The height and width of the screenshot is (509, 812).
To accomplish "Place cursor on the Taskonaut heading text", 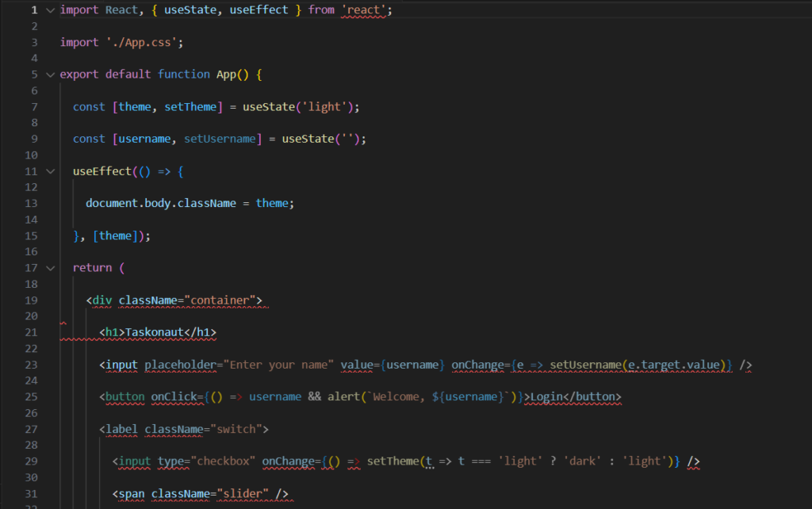I will tap(156, 332).
